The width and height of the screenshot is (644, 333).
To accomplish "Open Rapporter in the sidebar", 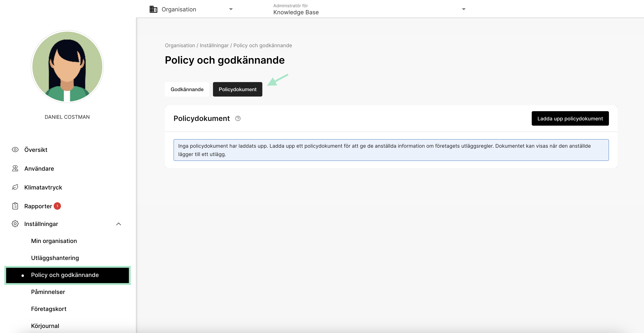I will 38,206.
